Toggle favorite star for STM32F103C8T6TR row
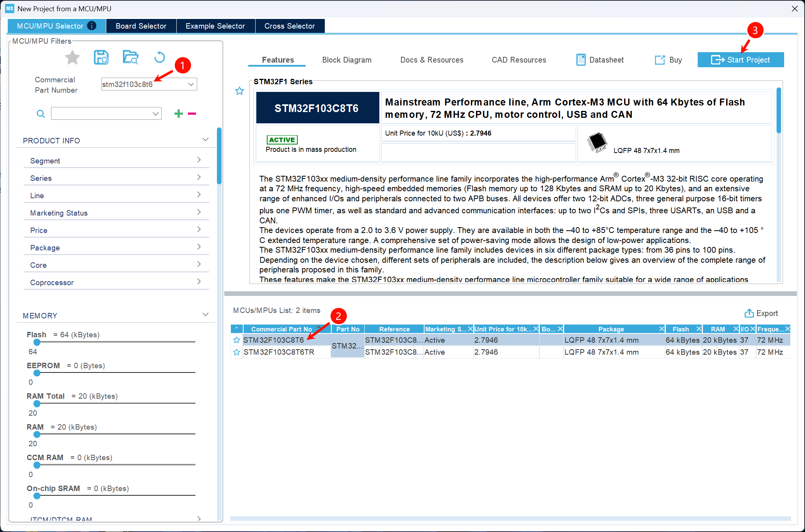 [237, 352]
